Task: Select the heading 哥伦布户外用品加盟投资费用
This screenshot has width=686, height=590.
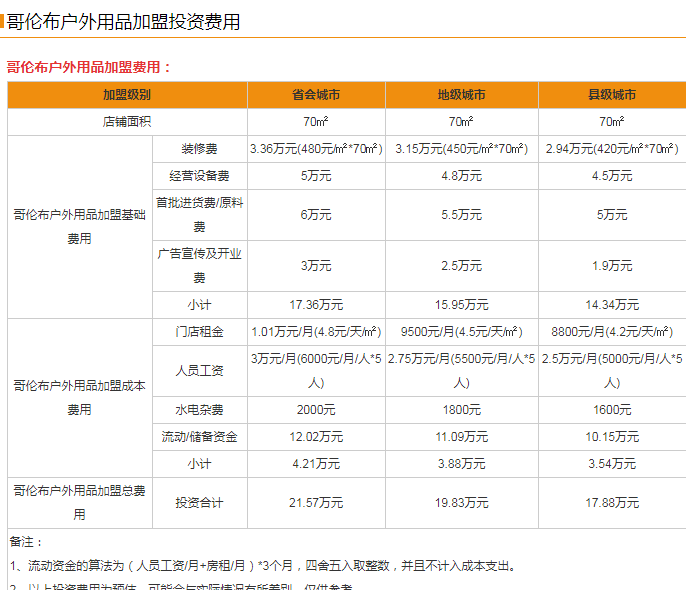Action: (x=123, y=22)
